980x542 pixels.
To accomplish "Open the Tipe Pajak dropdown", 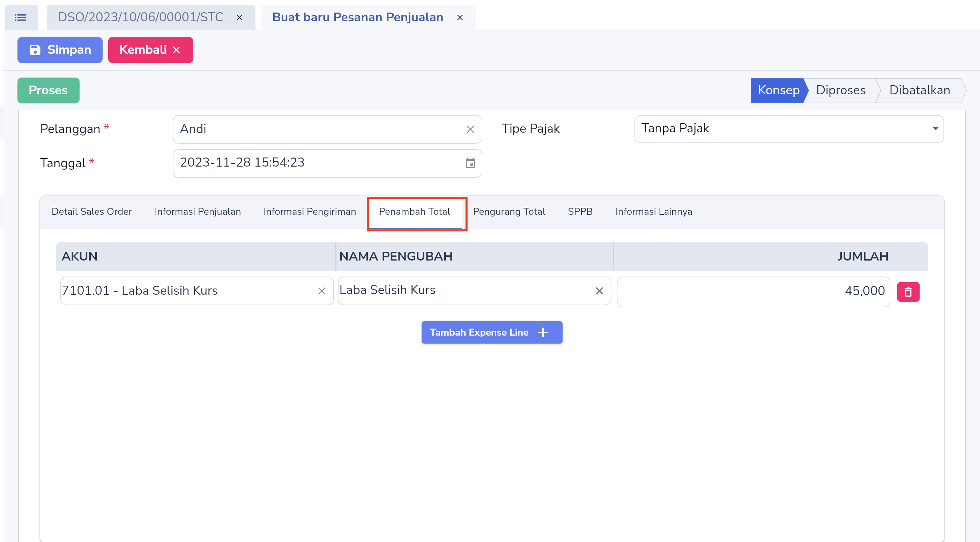I will [x=789, y=129].
